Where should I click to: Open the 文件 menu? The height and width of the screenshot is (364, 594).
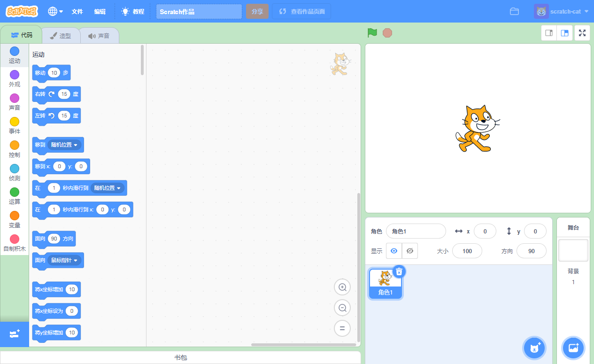tap(77, 11)
